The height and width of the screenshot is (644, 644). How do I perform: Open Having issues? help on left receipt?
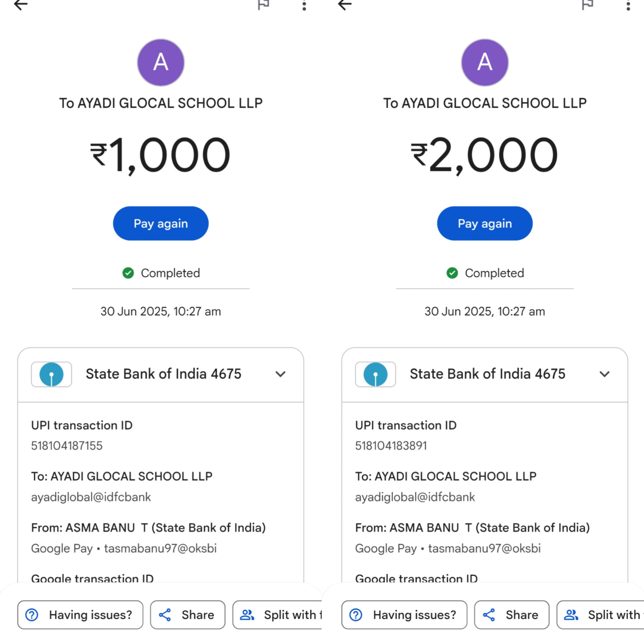coord(80,615)
